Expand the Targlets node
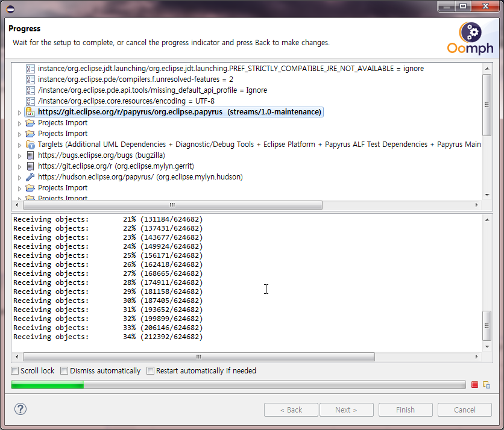504x430 pixels. coord(19,145)
